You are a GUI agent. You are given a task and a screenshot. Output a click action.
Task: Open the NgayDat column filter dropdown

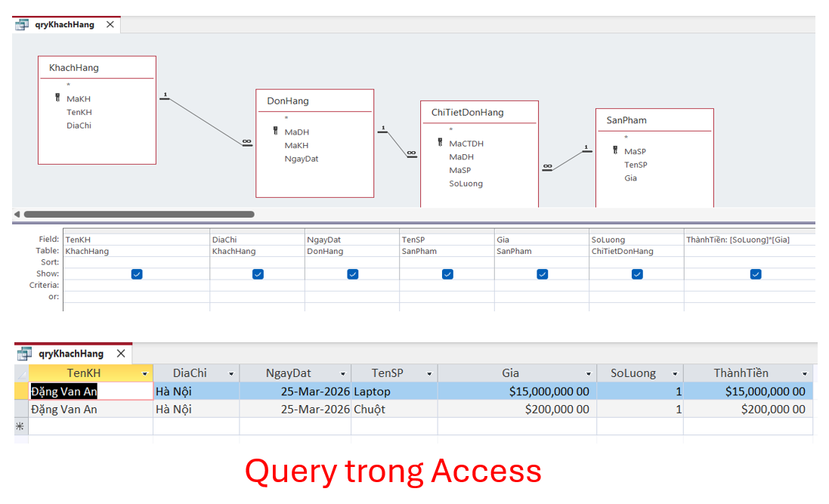click(342, 373)
